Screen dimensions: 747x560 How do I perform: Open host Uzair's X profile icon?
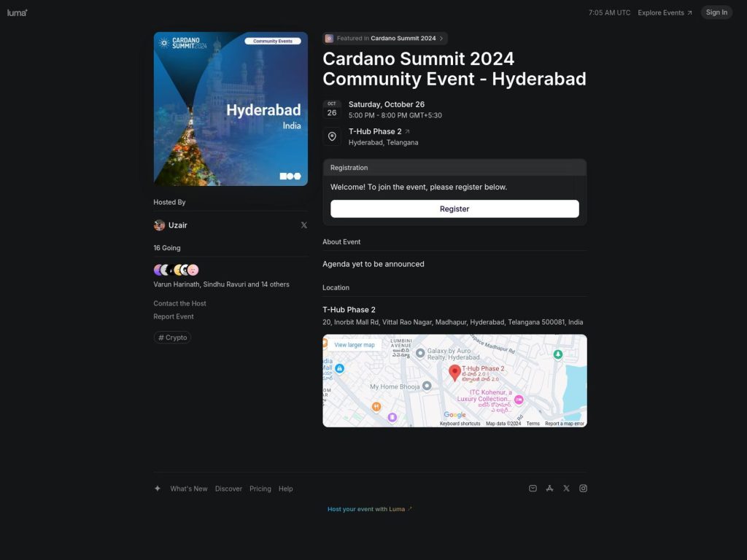[304, 225]
